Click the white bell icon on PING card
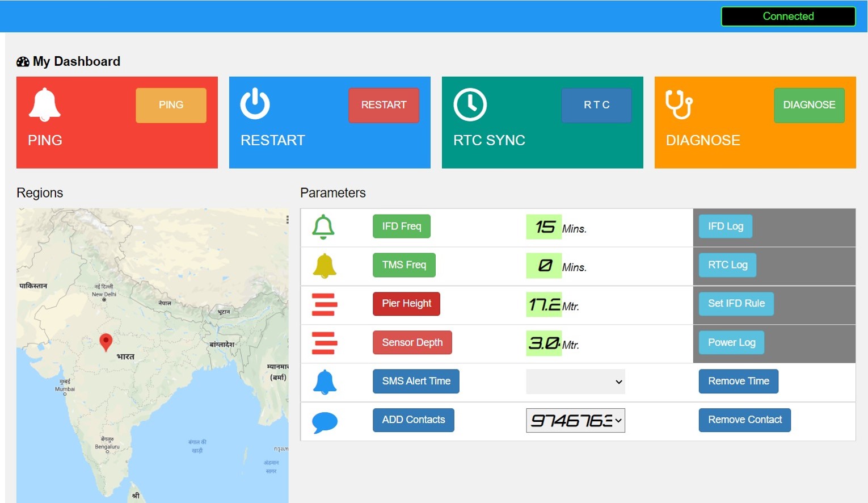The image size is (868, 503). [x=44, y=105]
